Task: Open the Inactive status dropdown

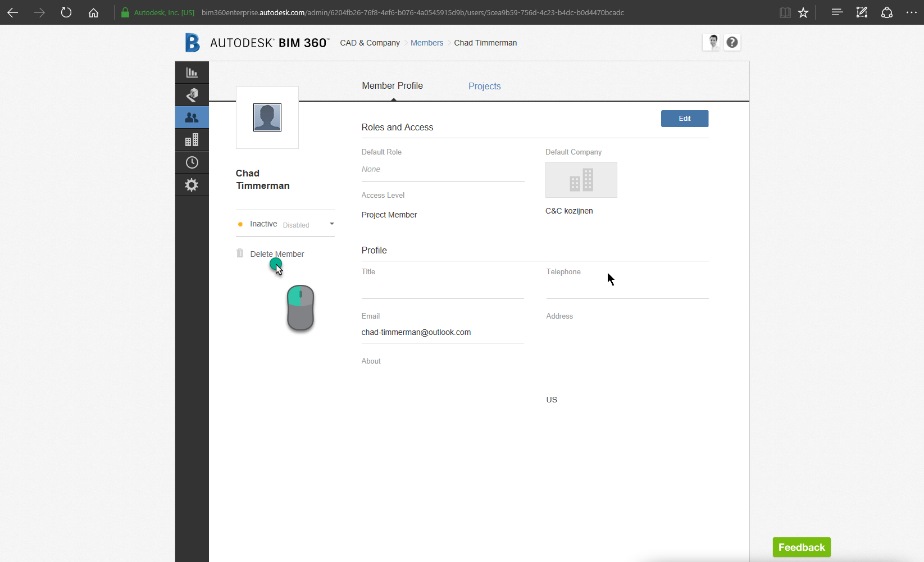Action: pyautogui.click(x=331, y=223)
